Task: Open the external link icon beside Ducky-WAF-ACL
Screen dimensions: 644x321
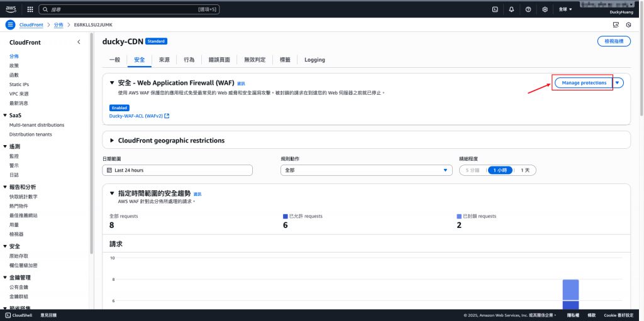Action: [167, 116]
